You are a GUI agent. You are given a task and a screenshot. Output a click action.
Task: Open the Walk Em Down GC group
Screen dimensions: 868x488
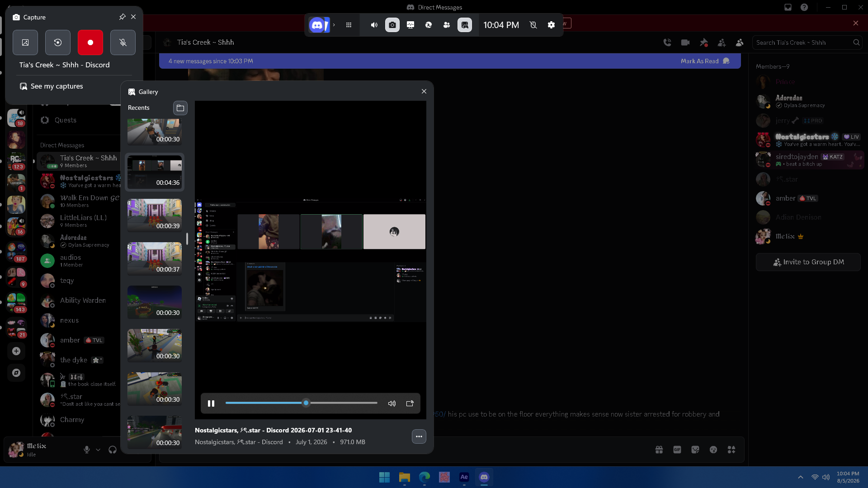point(79,201)
